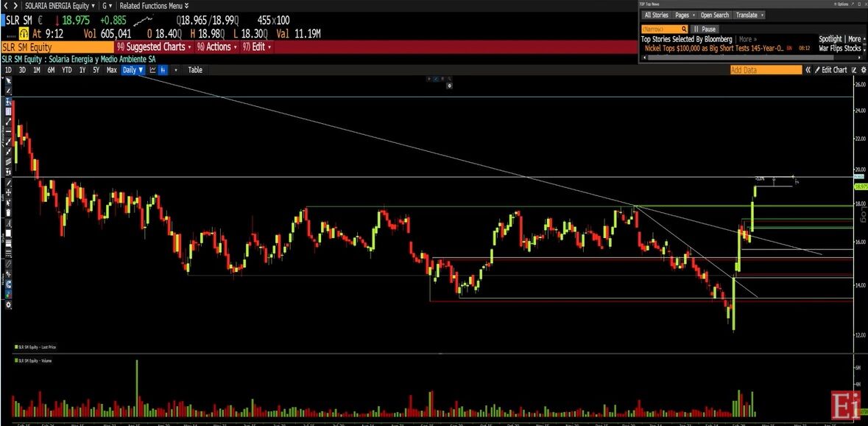Screen dimensions: 868x426
Task: Open the chart style dropdown arrow
Action: click(176, 70)
